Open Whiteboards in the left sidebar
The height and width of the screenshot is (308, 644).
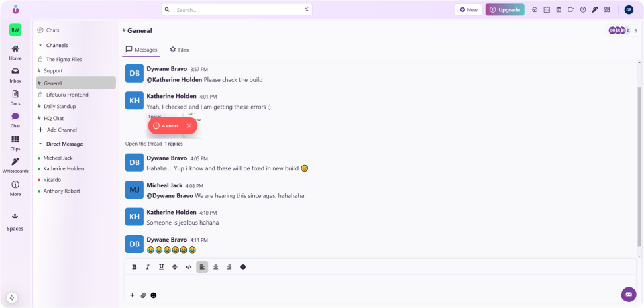(15, 166)
